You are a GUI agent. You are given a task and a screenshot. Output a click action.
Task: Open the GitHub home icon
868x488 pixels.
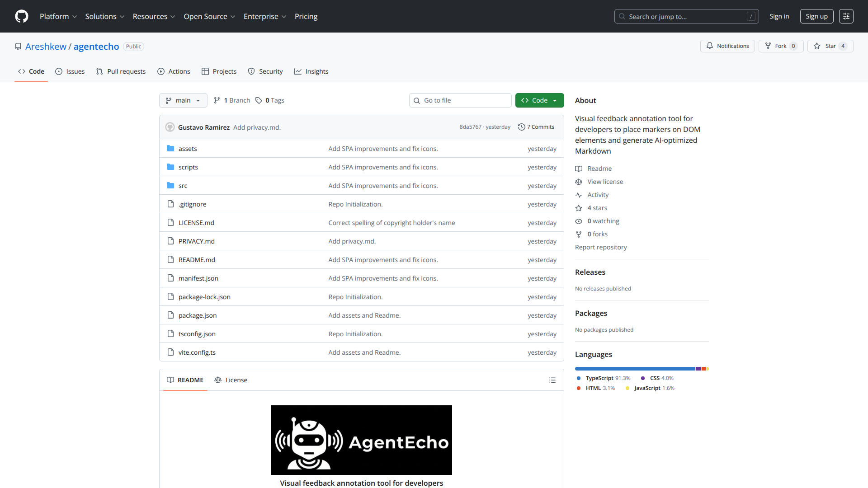(21, 16)
